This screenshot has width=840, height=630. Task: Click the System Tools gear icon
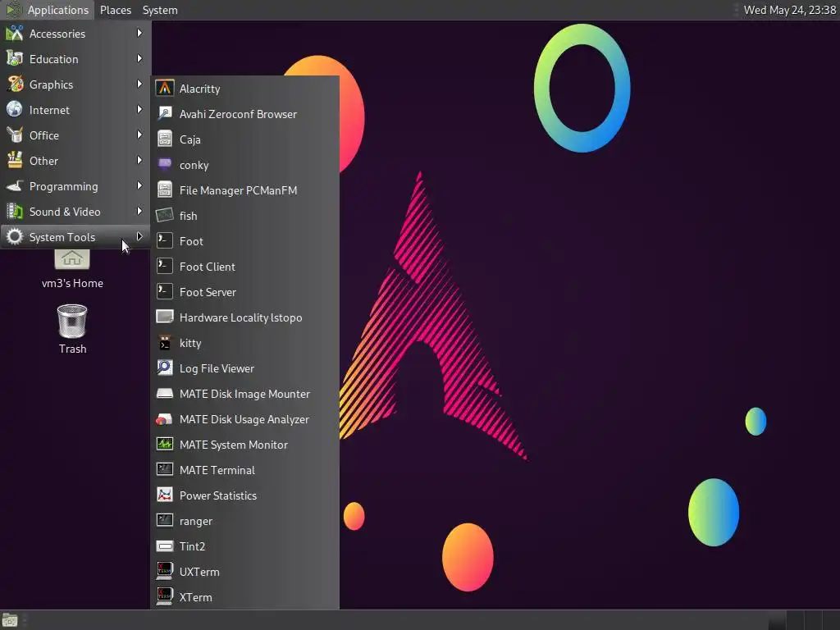tap(15, 237)
